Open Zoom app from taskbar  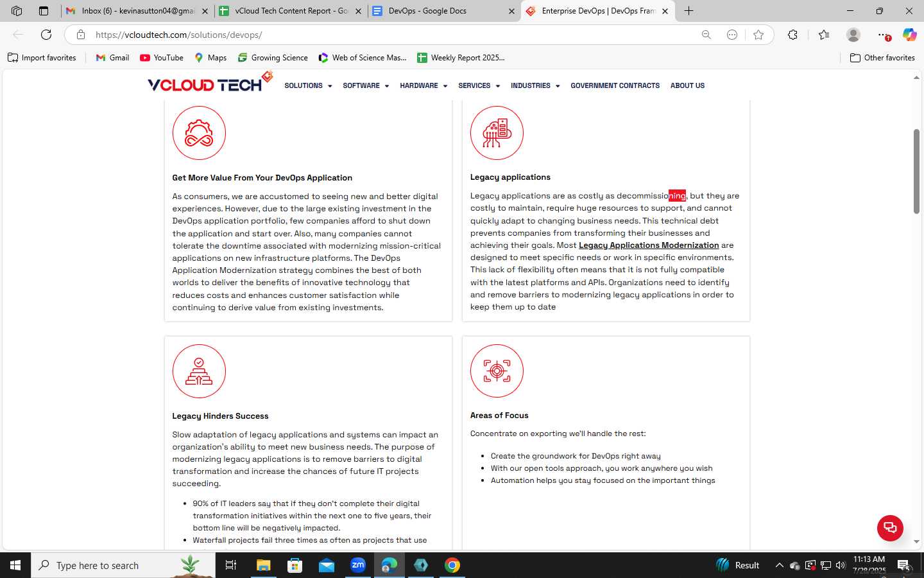point(357,565)
